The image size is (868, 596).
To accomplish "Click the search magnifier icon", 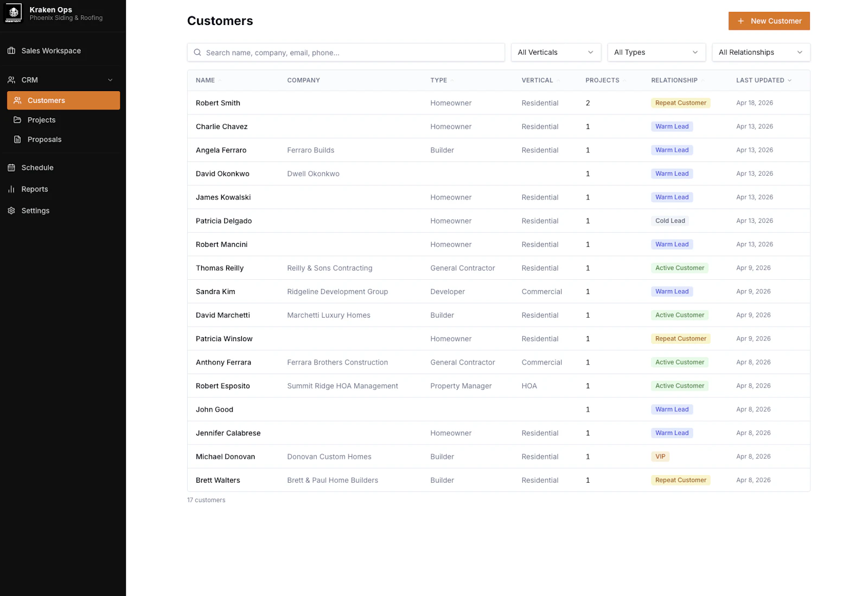I will [197, 53].
